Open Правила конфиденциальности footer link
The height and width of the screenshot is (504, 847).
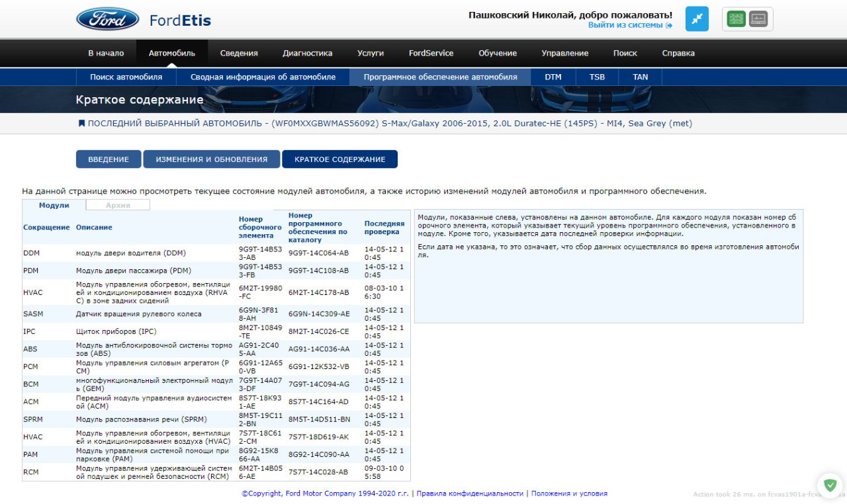[x=470, y=493]
